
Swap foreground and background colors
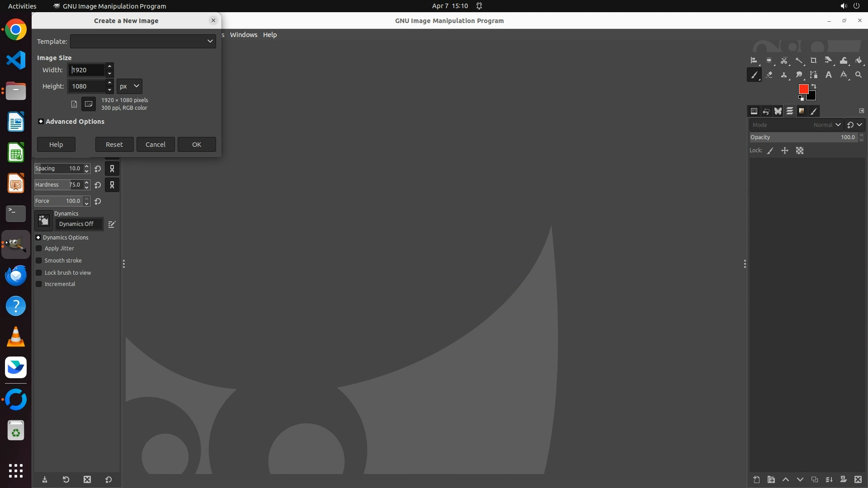point(814,86)
